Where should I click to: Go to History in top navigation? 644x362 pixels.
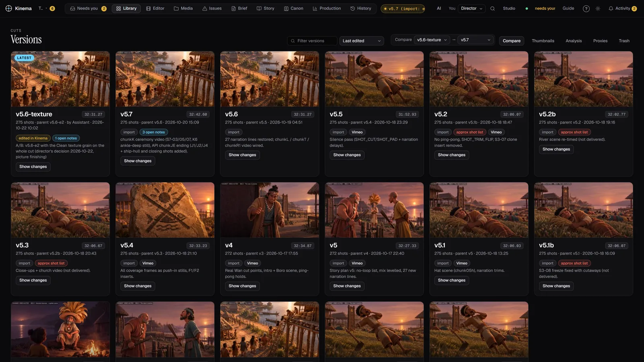(x=361, y=8)
